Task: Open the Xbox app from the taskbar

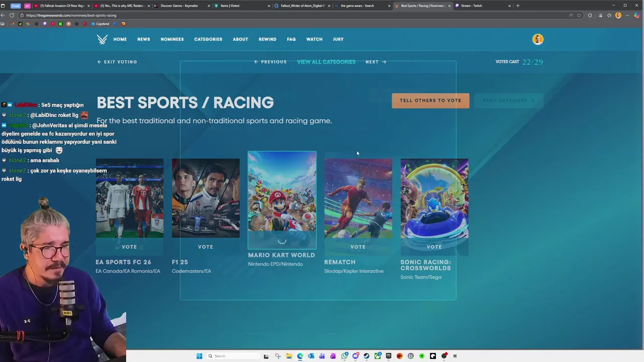Action: (377, 356)
